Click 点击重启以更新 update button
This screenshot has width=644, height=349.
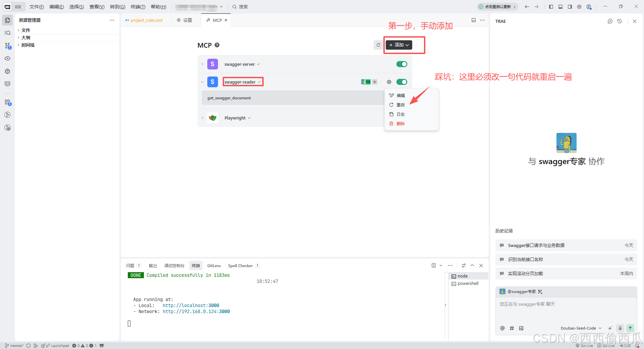click(498, 7)
